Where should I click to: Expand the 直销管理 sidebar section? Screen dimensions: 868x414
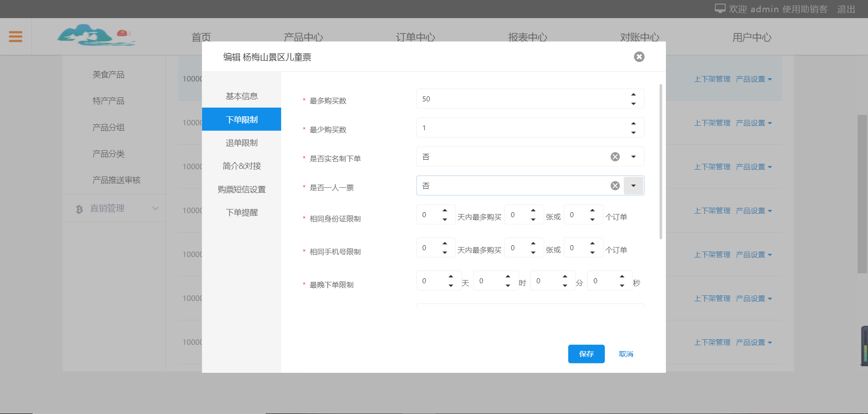tap(155, 209)
